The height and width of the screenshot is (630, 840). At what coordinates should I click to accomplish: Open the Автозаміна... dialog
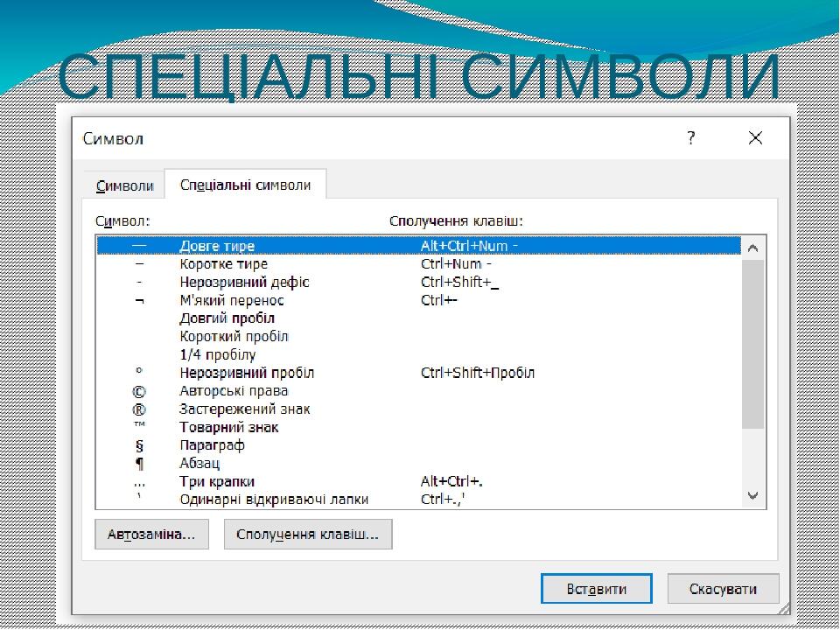151,534
